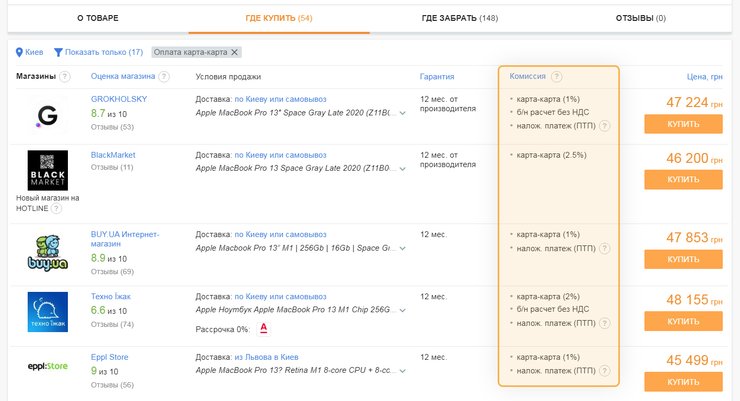Remove the Оплата карта-карта filter tag
Screen dimensions: 740x401
coord(235,52)
